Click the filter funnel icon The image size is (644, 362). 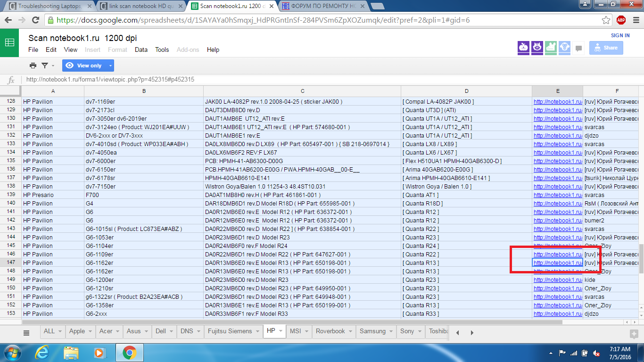pos(45,66)
